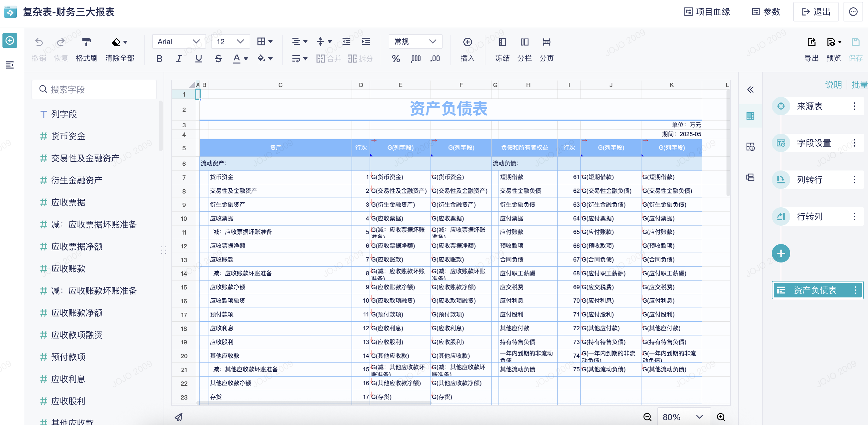868x425 pixels.
Task: Click the split columns (分栏) icon
Action: 524,42
